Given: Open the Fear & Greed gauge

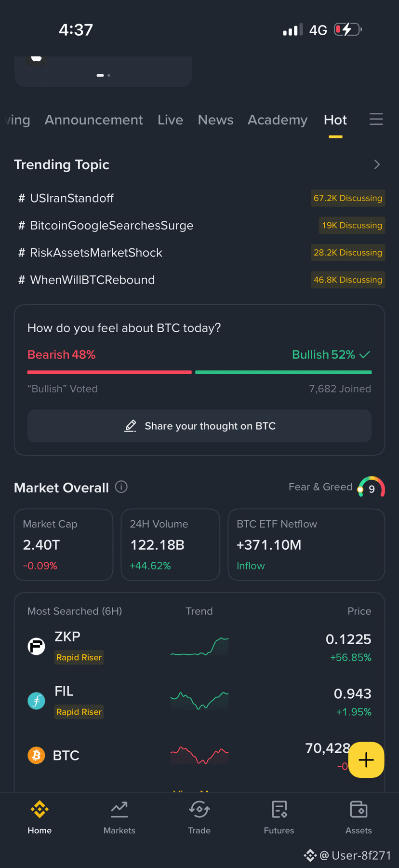Looking at the screenshot, I should pos(371,488).
